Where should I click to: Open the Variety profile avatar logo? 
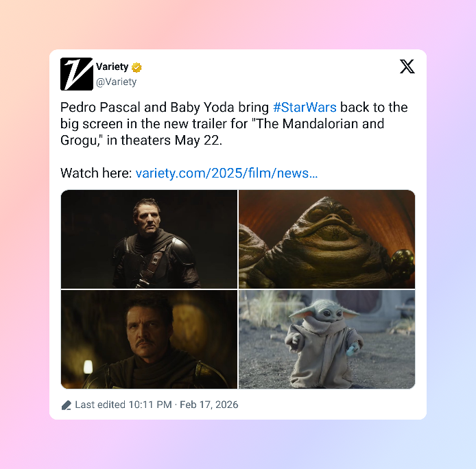pyautogui.click(x=77, y=74)
